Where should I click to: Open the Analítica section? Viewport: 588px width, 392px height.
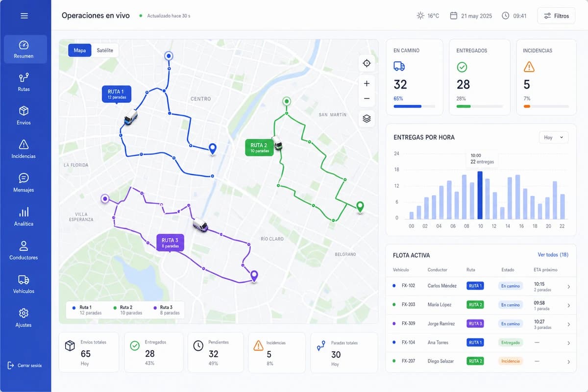tap(24, 217)
